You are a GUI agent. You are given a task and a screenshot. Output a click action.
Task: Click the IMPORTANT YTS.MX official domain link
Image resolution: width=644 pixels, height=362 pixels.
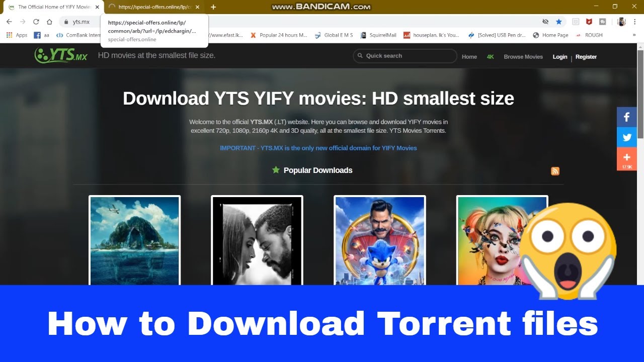(x=318, y=148)
